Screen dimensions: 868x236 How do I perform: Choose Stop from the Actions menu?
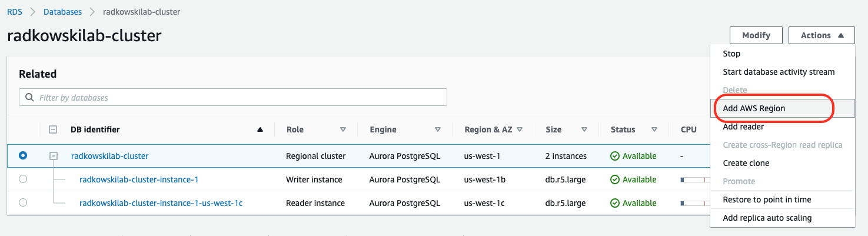[731, 54]
